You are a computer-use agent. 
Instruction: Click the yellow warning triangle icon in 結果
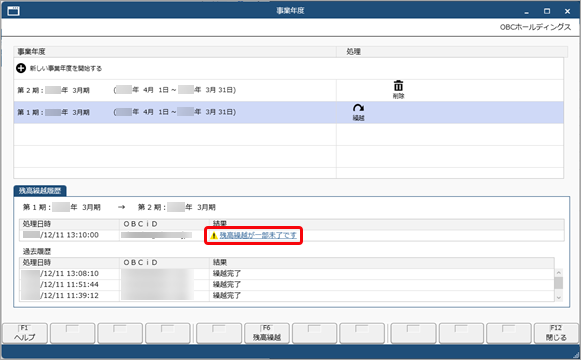point(214,236)
